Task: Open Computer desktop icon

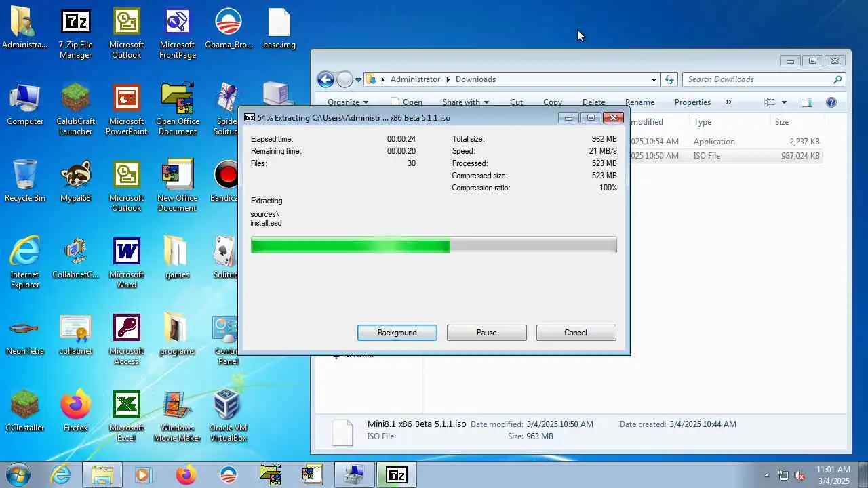Action: pos(24,105)
